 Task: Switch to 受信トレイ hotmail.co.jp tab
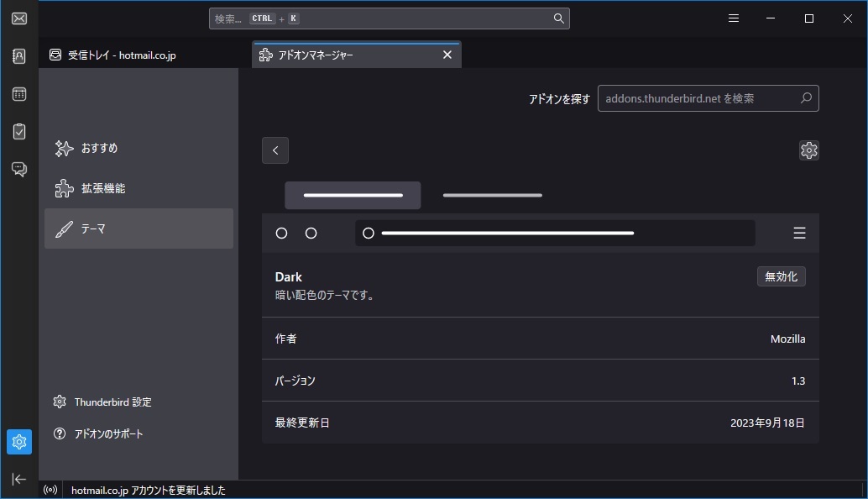(122, 55)
